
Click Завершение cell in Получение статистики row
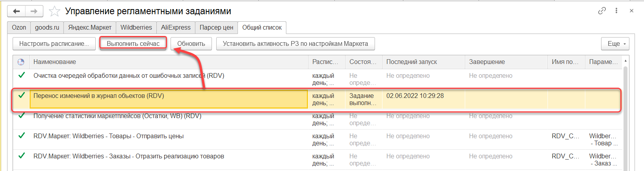tap(506, 119)
